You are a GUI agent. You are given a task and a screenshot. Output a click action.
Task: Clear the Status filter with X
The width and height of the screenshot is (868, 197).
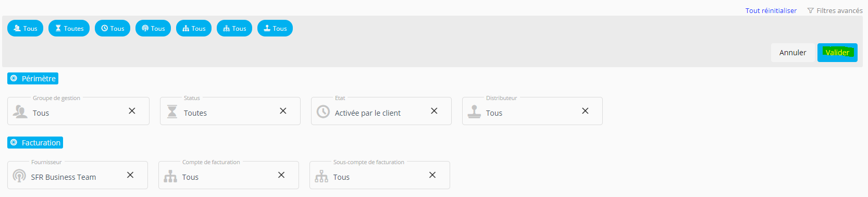click(283, 111)
